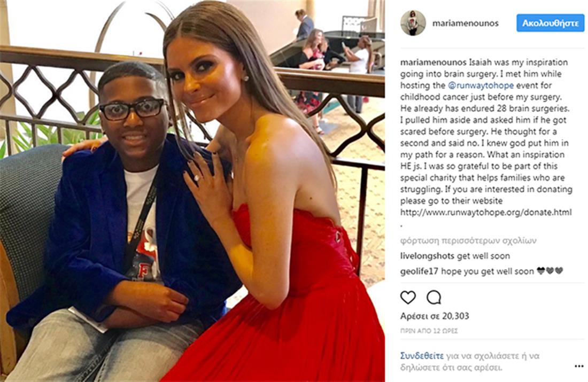Click the runwaytohope.org donate URL text
588x382 pixels.
click(486, 213)
